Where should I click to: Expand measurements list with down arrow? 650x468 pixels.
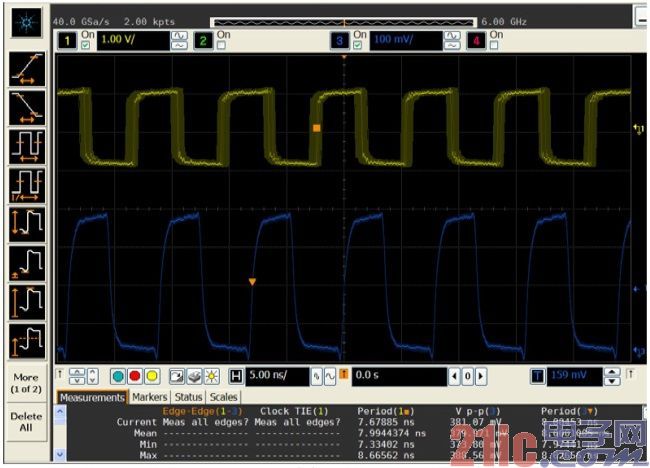point(60,455)
